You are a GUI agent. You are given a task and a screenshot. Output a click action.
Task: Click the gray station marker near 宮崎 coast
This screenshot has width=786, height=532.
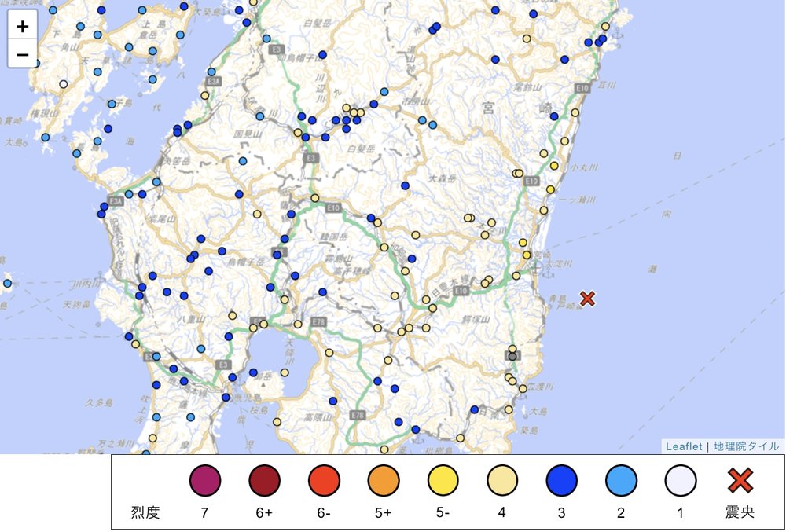click(x=512, y=355)
